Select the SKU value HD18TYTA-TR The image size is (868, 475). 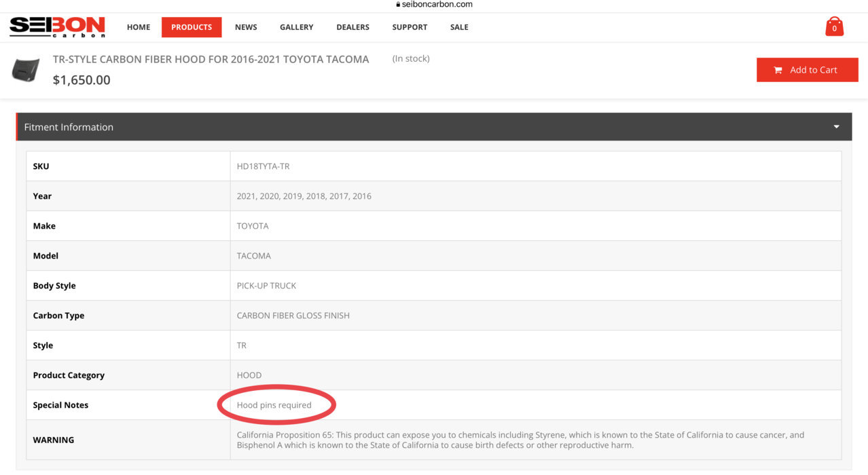pyautogui.click(x=263, y=166)
